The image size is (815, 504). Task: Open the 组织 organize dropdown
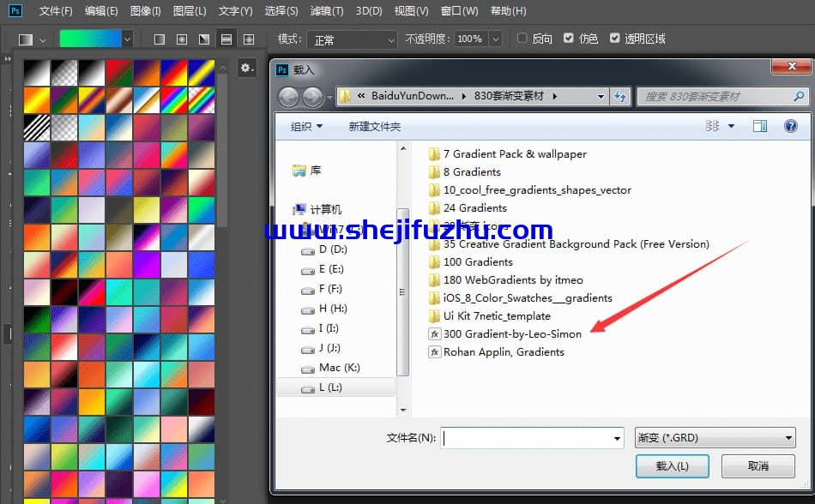click(306, 127)
